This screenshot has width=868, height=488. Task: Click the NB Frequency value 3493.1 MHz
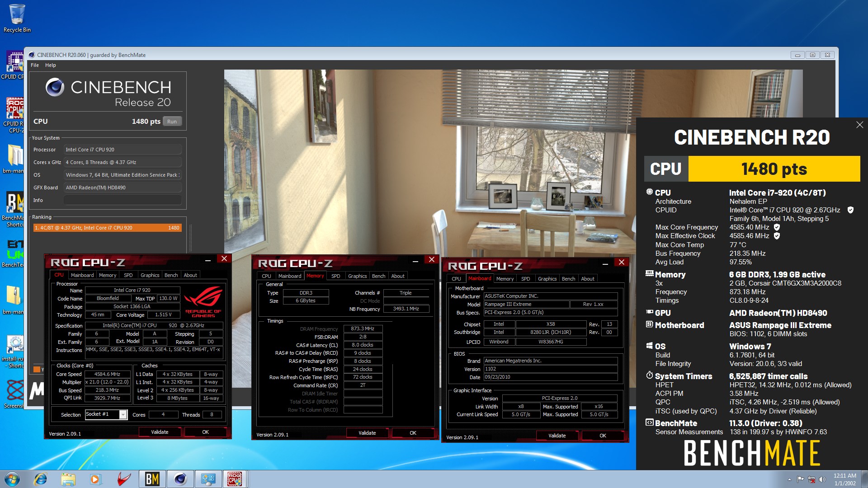406,309
